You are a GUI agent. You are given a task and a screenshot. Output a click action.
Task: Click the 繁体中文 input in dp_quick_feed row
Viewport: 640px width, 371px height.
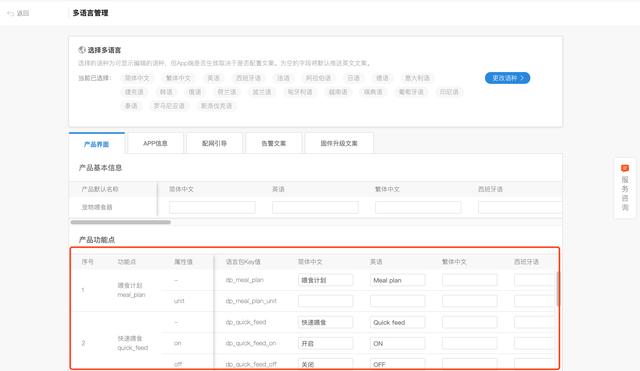click(x=469, y=322)
